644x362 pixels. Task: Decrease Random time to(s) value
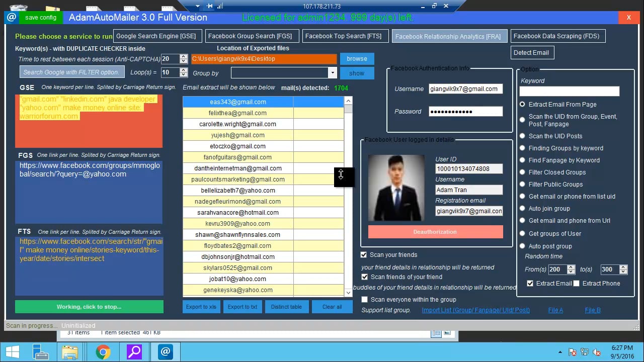[623, 271]
